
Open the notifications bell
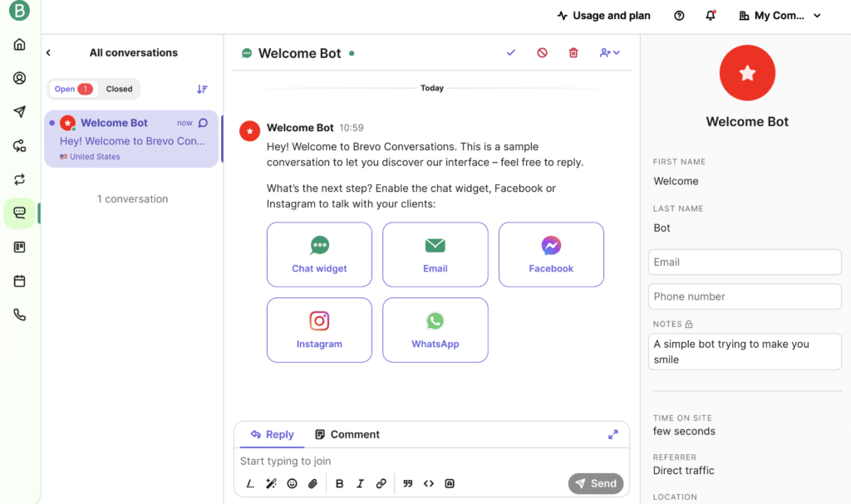point(711,16)
